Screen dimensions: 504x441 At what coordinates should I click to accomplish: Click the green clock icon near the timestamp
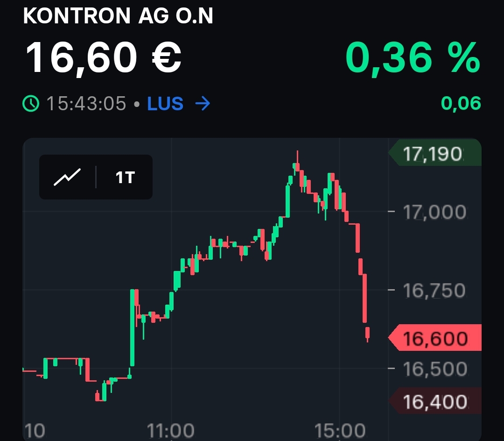(31, 104)
